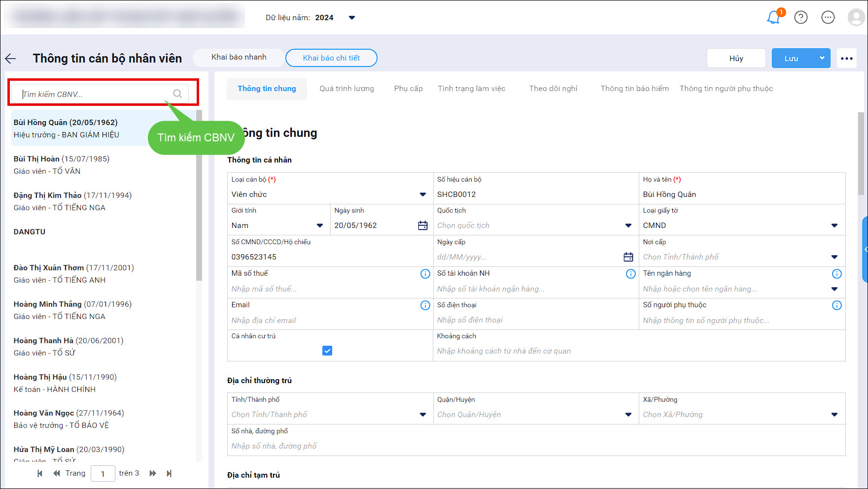Viewport: 868px width, 489px height.
Task: Click the page number box in pager
Action: 103,474
